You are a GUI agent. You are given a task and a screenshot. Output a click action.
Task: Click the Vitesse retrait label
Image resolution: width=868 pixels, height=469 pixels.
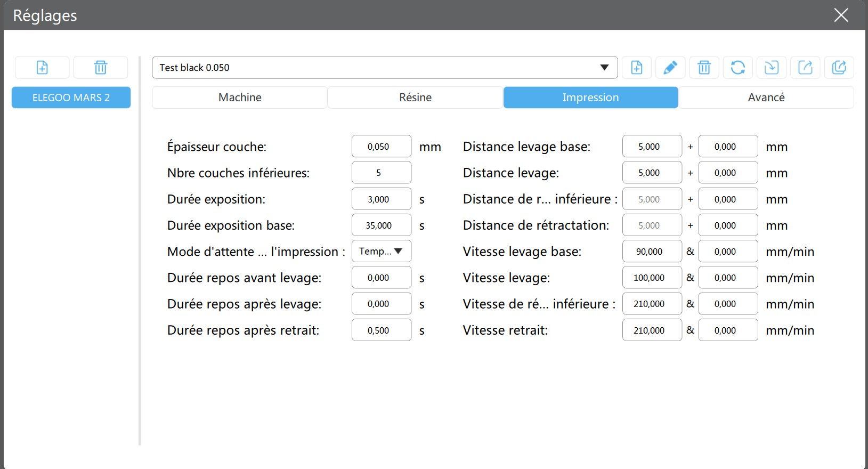pyautogui.click(x=505, y=330)
